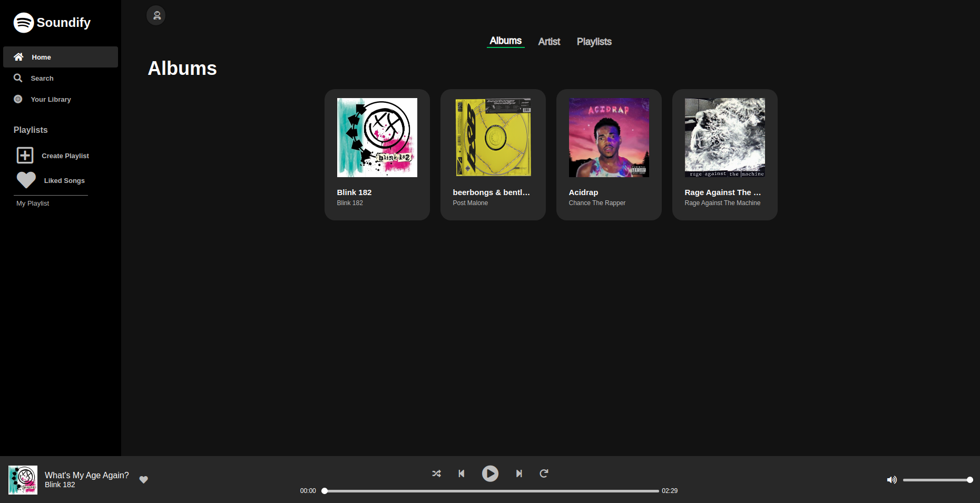Click the Soundify logo icon

(24, 23)
